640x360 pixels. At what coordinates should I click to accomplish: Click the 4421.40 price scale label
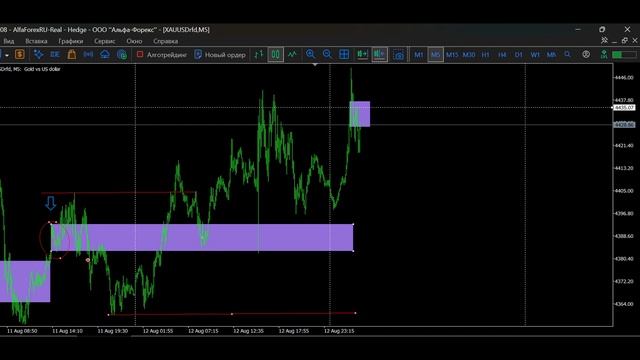tap(624, 145)
